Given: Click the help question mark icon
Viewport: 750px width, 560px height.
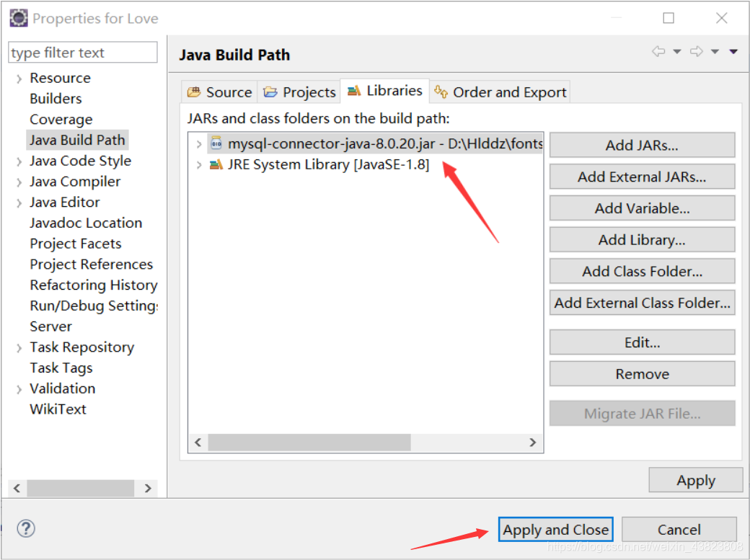Looking at the screenshot, I should tap(26, 528).
